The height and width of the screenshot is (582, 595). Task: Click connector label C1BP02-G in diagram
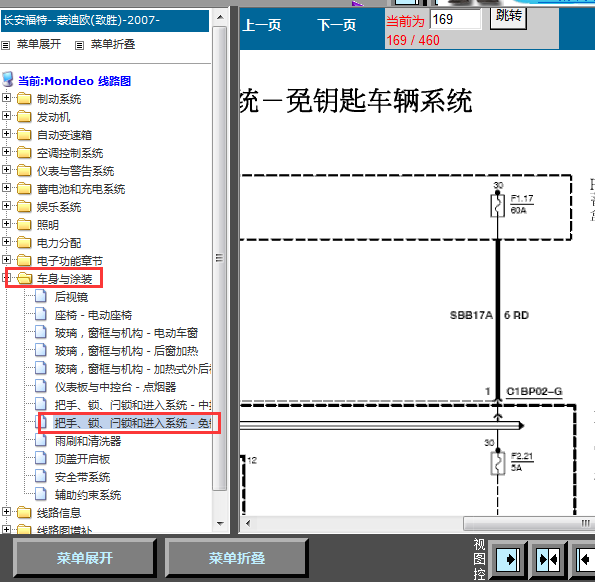tap(534, 391)
